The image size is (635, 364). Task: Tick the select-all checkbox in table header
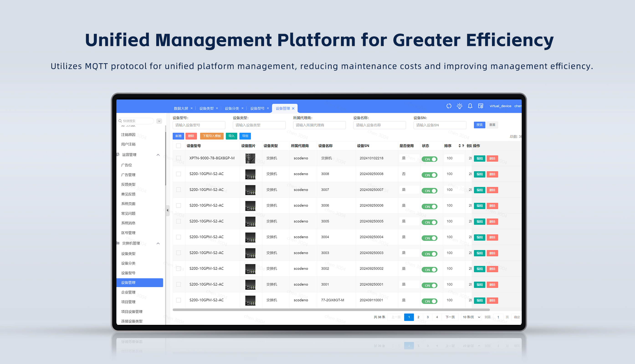tap(178, 146)
